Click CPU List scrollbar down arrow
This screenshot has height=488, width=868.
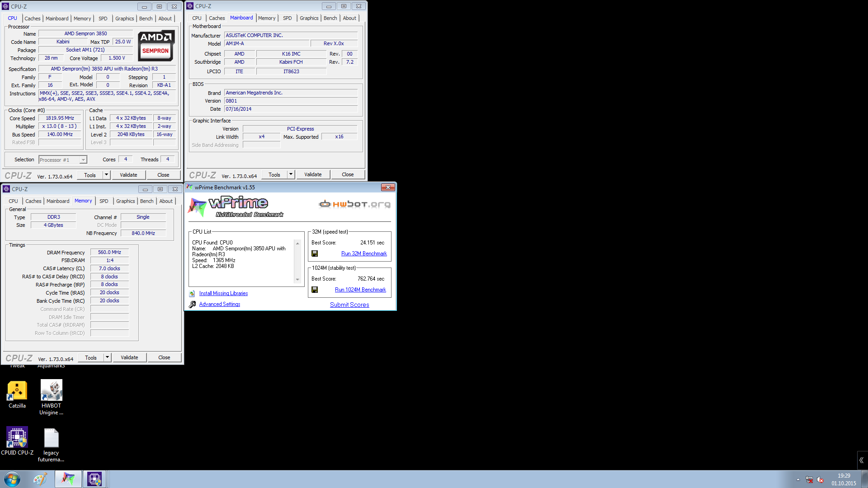pos(297,280)
